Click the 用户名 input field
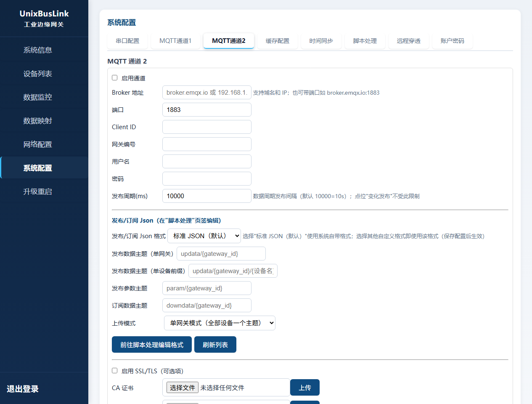Screen dimensions: 532x404 [x=207, y=162]
